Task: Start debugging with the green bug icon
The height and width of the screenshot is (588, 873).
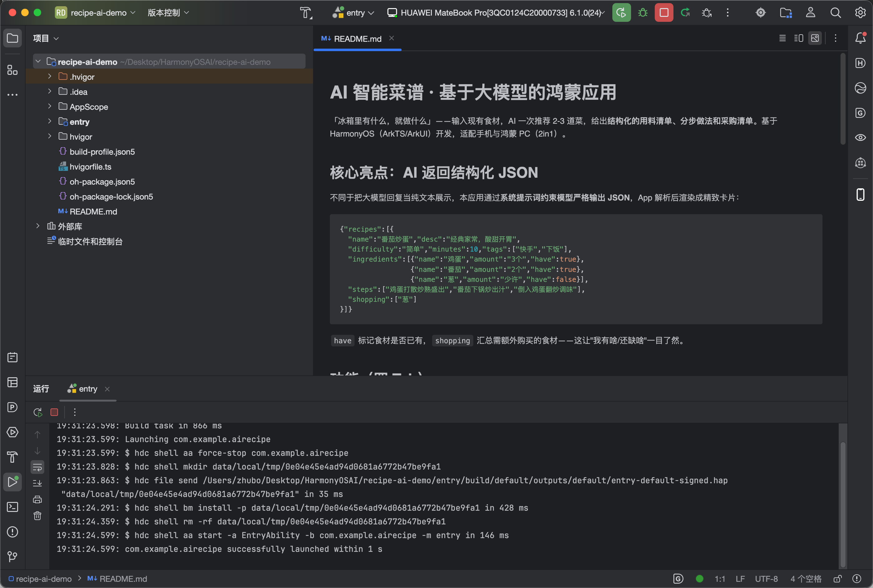Action: [x=643, y=13]
